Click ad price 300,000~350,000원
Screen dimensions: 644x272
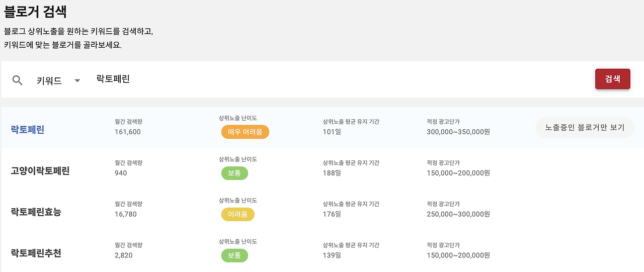pyautogui.click(x=458, y=132)
